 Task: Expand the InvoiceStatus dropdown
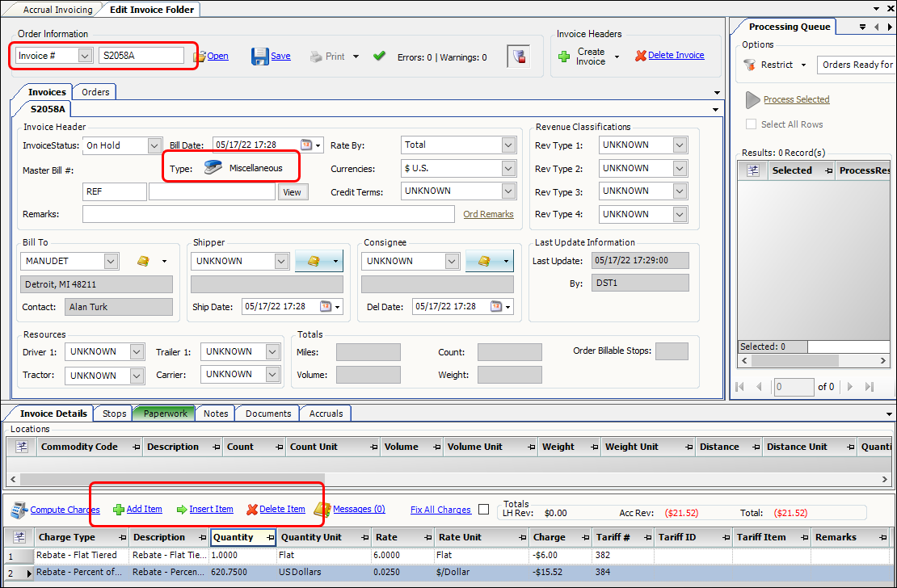pyautogui.click(x=155, y=145)
